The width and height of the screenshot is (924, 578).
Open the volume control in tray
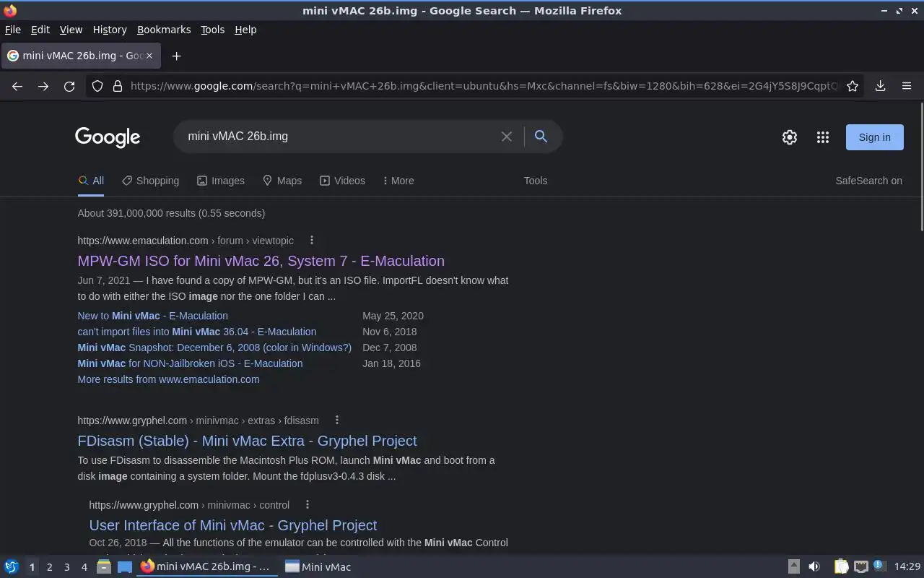814,567
